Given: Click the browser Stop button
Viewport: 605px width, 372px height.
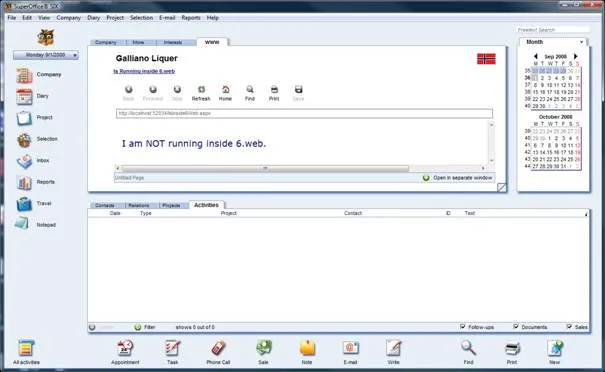Looking at the screenshot, I should point(177,93).
